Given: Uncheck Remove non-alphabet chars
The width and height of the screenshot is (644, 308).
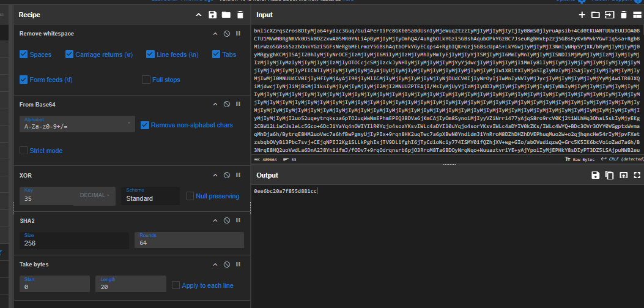Looking at the screenshot, I should pos(145,125).
